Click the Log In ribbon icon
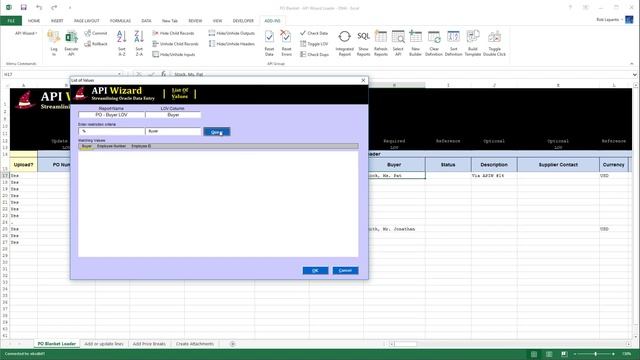This screenshot has height=360, width=640. [x=53, y=43]
